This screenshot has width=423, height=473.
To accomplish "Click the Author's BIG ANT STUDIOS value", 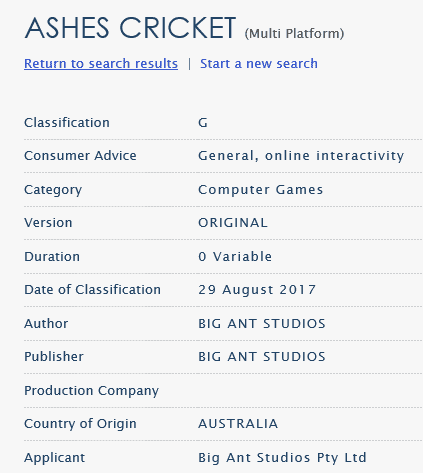I will [x=262, y=324].
